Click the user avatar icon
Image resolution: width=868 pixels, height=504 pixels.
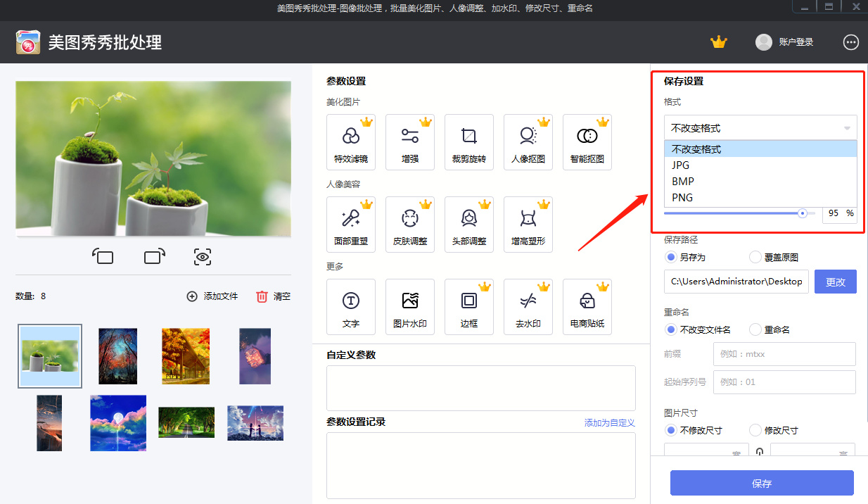763,42
